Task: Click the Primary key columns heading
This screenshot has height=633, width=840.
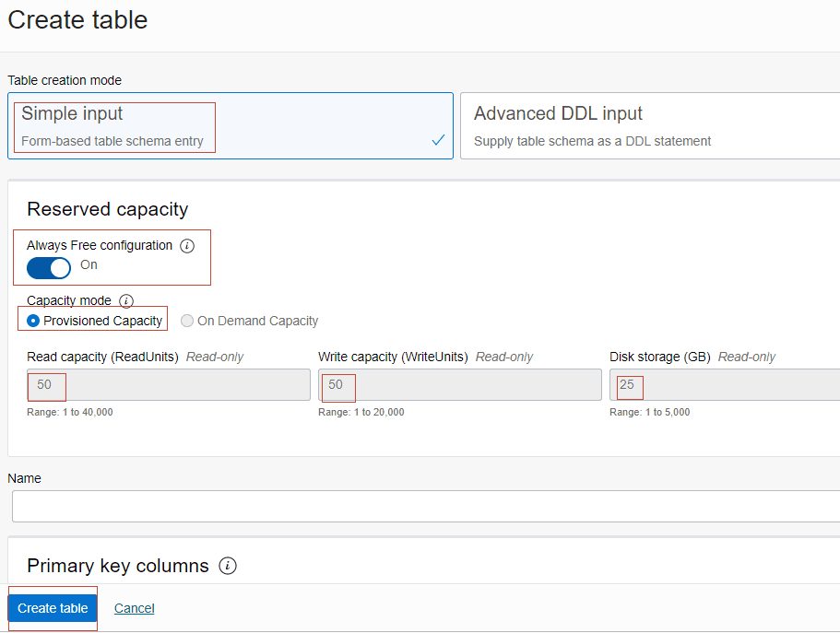Action: point(118,566)
